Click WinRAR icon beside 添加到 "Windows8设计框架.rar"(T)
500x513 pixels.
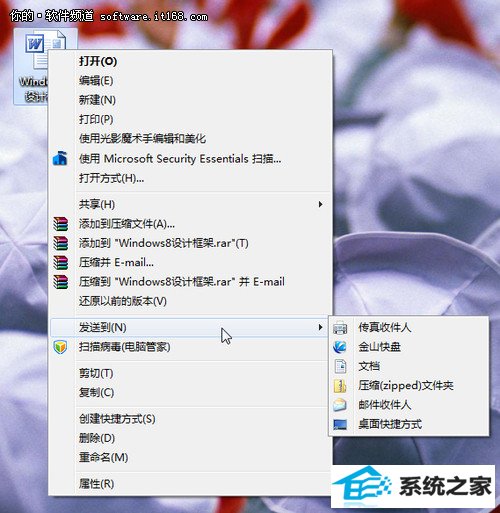(x=61, y=243)
